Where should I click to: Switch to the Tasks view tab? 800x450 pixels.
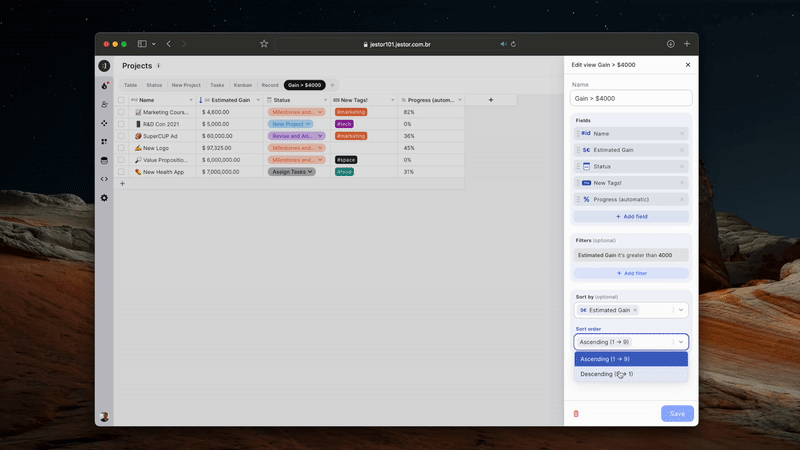(217, 85)
